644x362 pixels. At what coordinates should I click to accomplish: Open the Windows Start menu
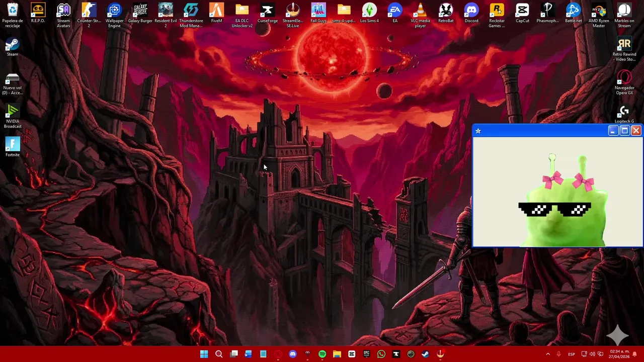pos(204,354)
